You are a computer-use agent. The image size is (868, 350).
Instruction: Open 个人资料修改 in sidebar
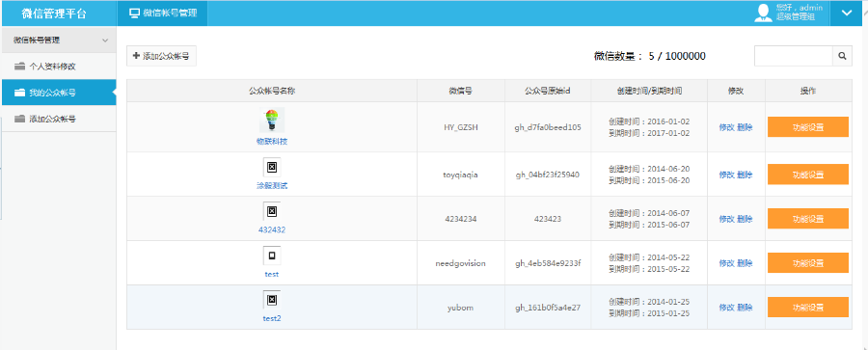click(59, 67)
